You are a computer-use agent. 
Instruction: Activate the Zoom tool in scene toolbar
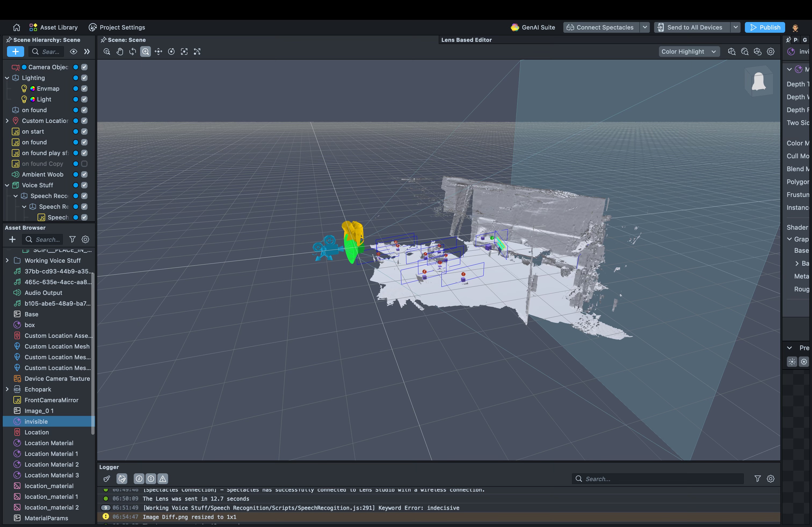(145, 52)
